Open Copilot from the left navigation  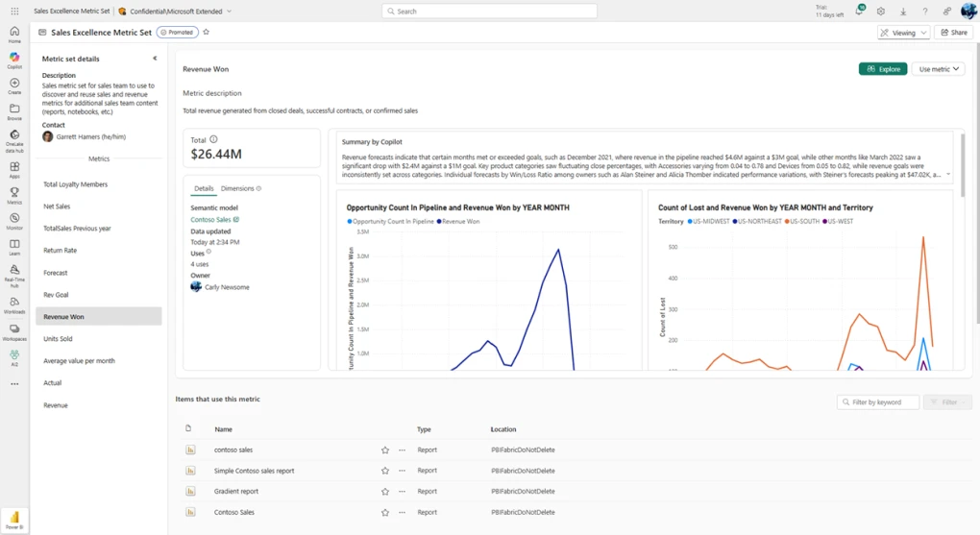coord(14,60)
